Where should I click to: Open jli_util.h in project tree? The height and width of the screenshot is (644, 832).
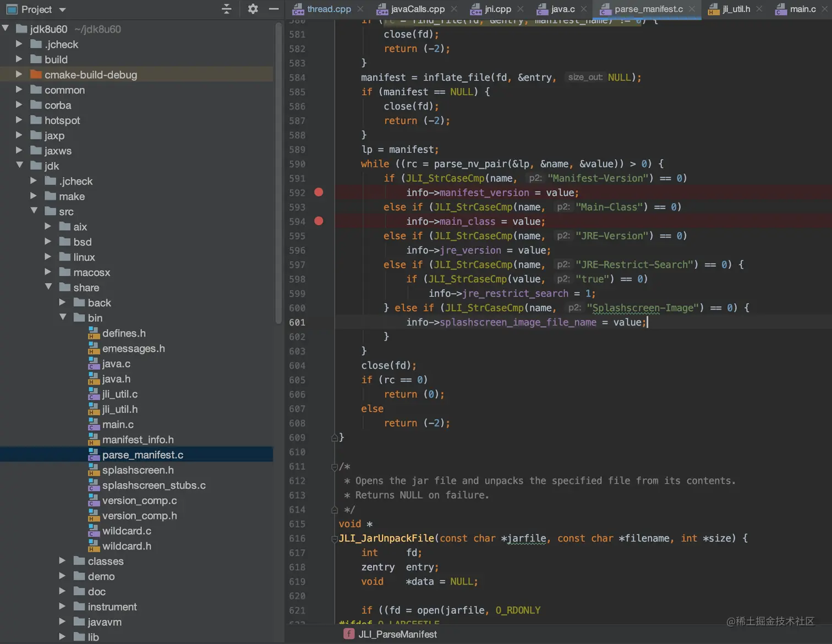click(120, 409)
